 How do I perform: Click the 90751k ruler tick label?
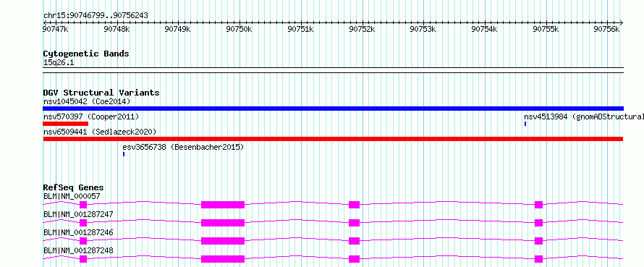pyautogui.click(x=300, y=29)
